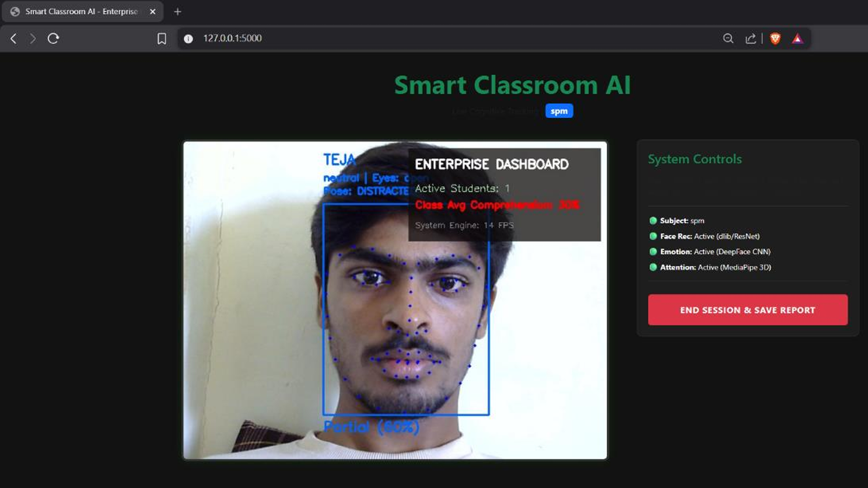Click the Emotion status green dot

[653, 252]
